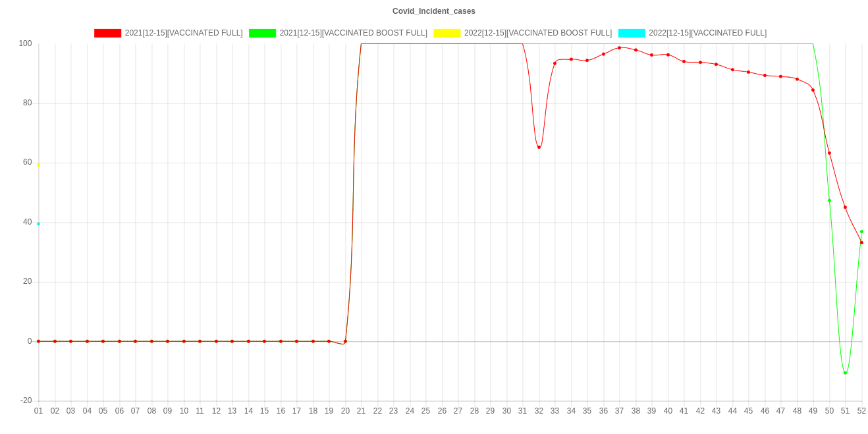Screen dimensions: 868x434
Task: Click the red dip point at week 32
Action: click(539, 147)
